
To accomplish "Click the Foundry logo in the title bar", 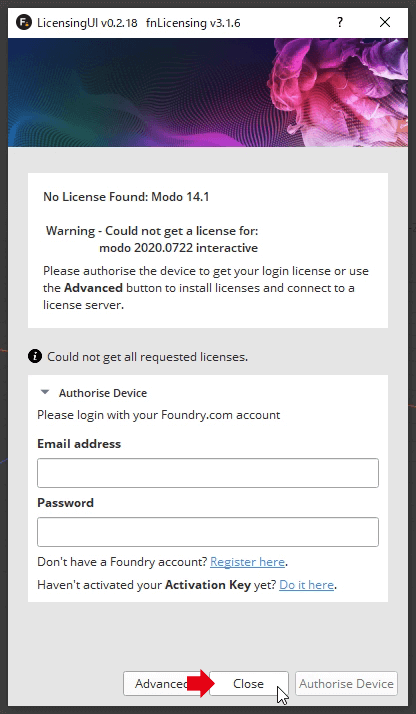I will coord(23,22).
